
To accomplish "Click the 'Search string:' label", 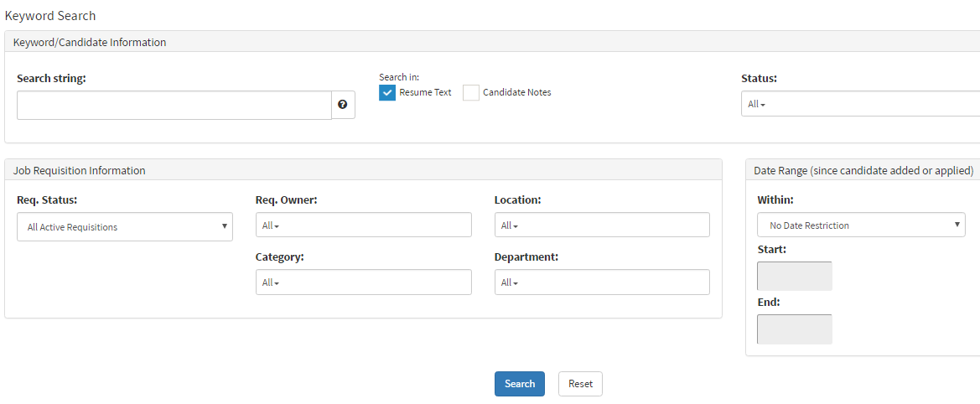I will (51, 78).
